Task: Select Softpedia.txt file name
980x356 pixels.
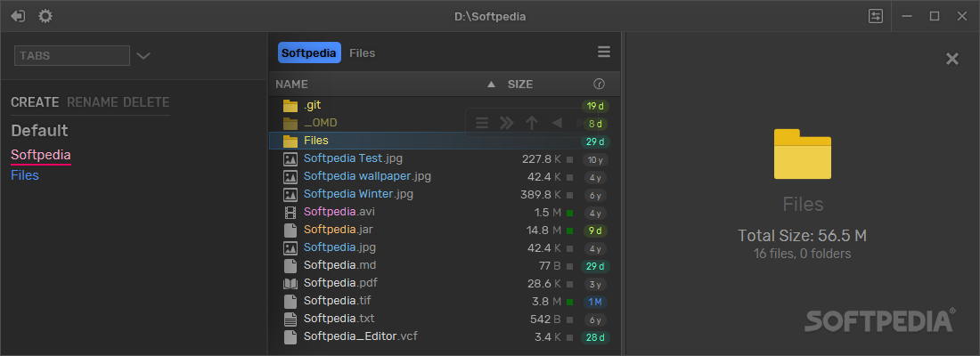Action: pos(339,319)
